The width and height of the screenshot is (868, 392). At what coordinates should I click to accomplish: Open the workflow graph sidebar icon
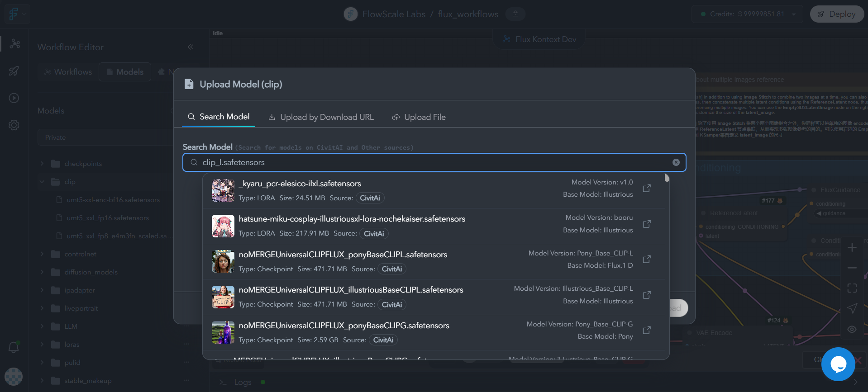tap(14, 43)
